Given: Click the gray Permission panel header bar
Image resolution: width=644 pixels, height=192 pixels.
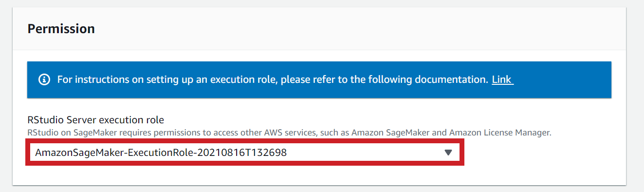Looking at the screenshot, I should 319,29.
